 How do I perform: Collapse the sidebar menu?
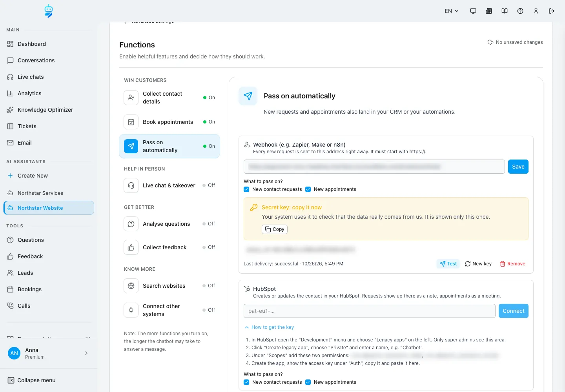point(49,380)
